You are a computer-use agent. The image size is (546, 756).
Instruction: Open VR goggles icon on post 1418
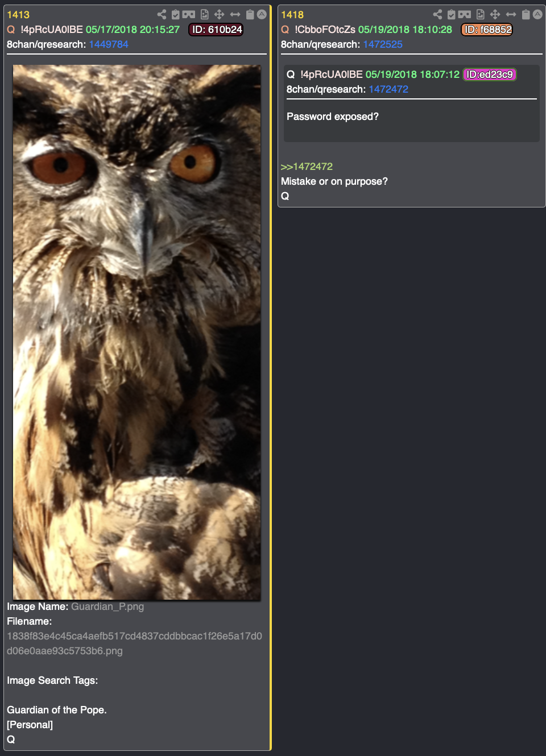[465, 14]
